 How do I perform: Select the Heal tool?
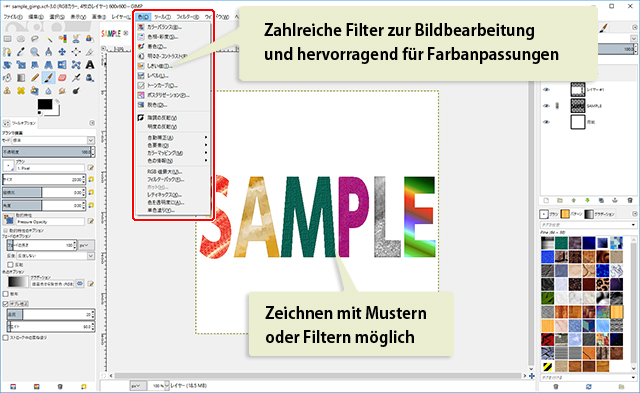tap(21, 91)
